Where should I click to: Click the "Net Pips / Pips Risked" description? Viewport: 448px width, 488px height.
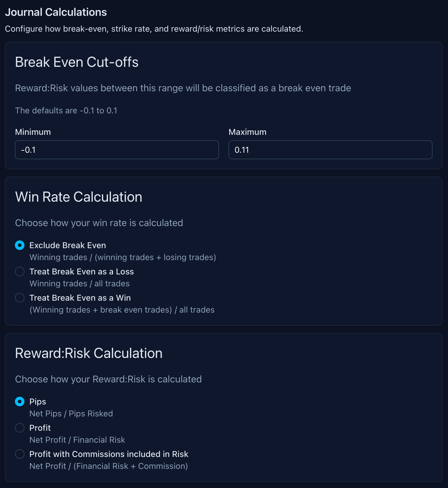pyautogui.click(x=71, y=414)
